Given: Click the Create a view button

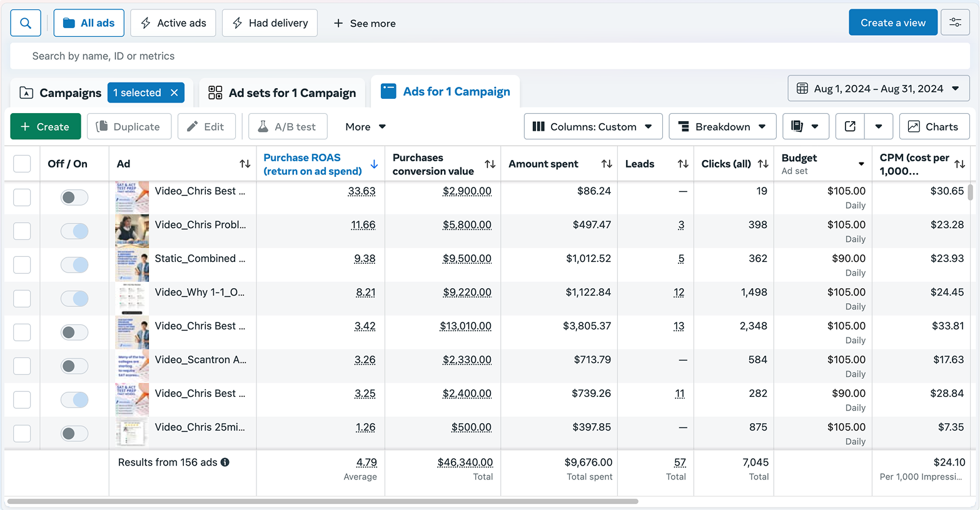Looking at the screenshot, I should [x=892, y=22].
